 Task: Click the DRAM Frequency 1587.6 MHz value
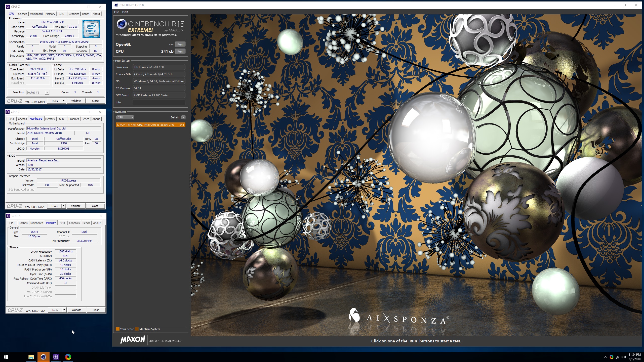(65, 251)
